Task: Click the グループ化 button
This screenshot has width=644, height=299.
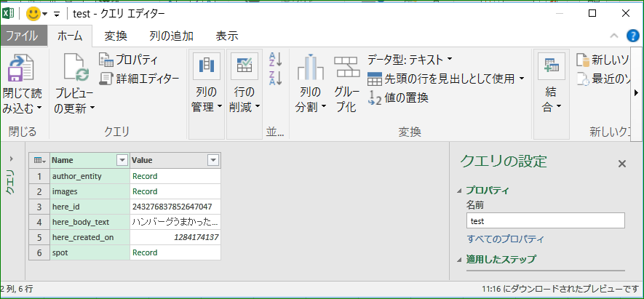Action: (x=346, y=84)
